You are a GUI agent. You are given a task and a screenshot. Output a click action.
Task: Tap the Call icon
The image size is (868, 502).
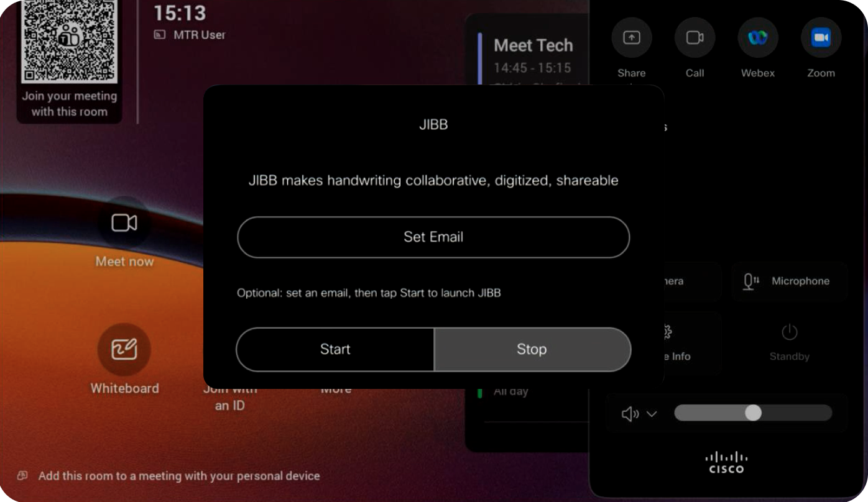[x=695, y=38]
